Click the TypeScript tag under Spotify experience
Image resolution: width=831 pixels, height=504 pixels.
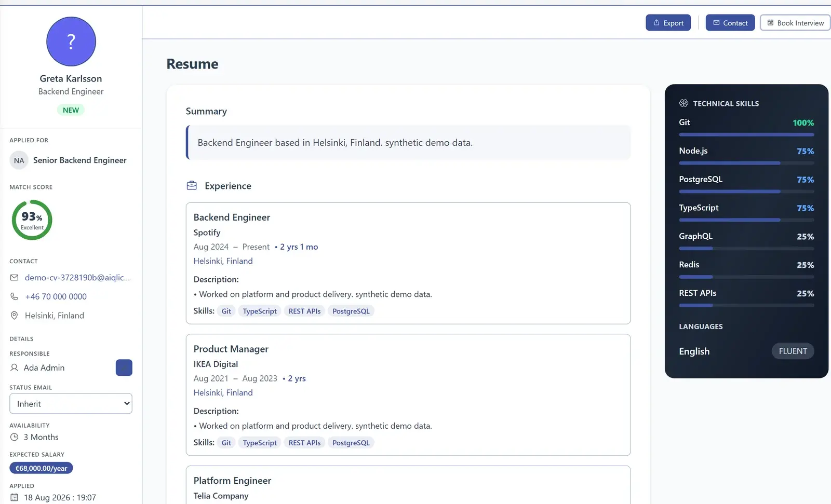tap(260, 311)
